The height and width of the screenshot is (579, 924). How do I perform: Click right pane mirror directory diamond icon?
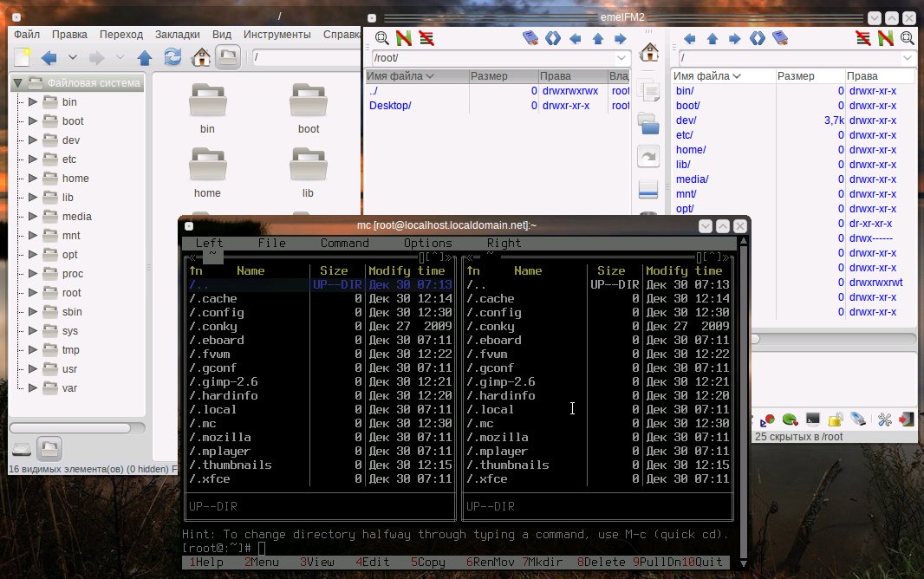(758, 38)
